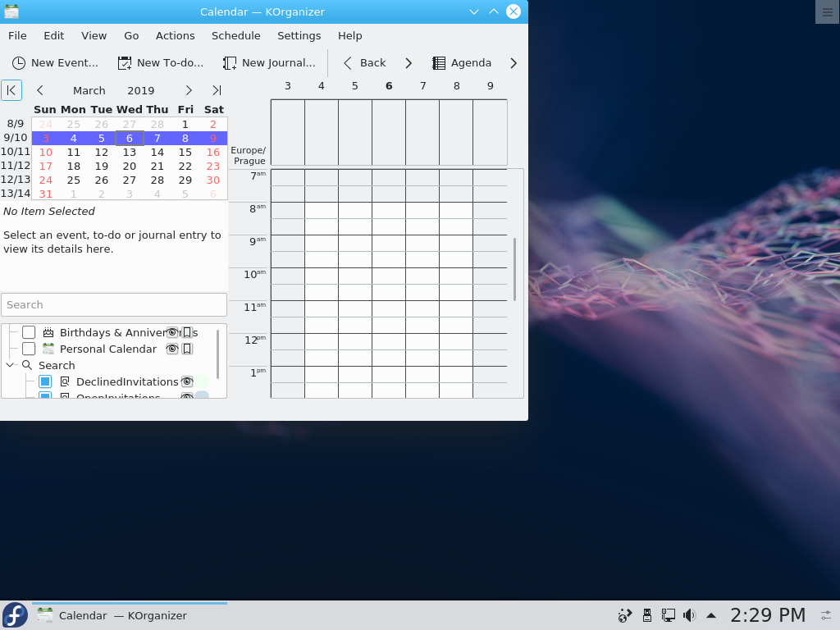Click the KOrganizer title bar app icon
The image size is (840, 630).
[x=11, y=11]
